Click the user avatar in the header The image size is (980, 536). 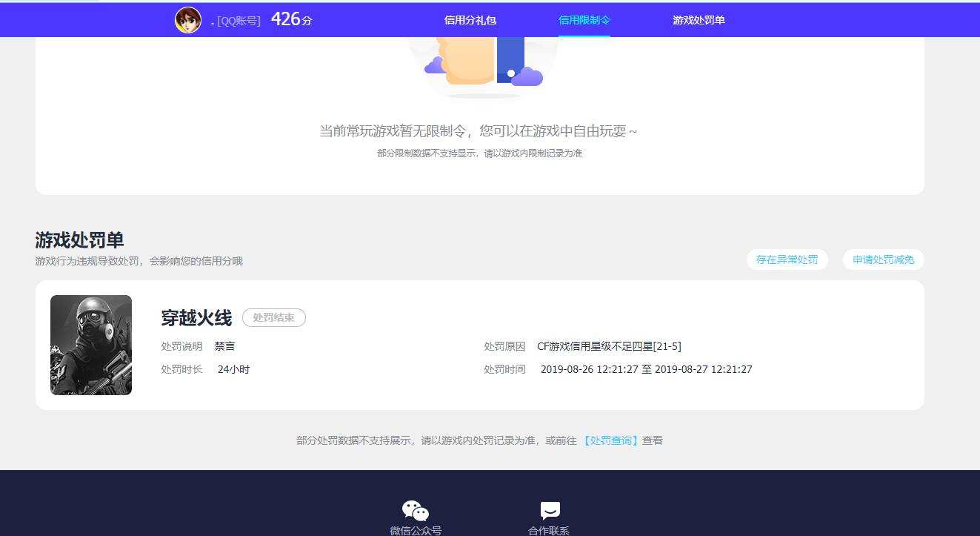(x=188, y=20)
